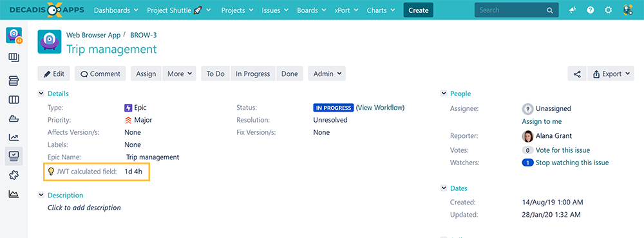Click the Edit button

click(x=54, y=74)
